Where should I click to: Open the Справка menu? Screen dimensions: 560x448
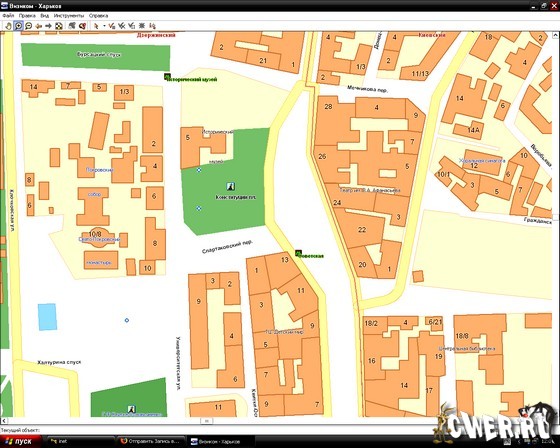pyautogui.click(x=98, y=16)
